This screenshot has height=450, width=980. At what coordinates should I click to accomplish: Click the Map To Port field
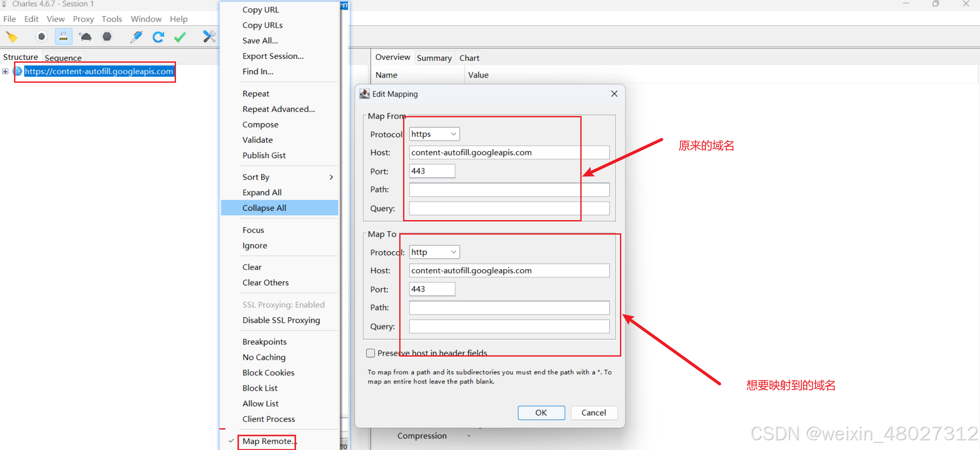tap(432, 289)
